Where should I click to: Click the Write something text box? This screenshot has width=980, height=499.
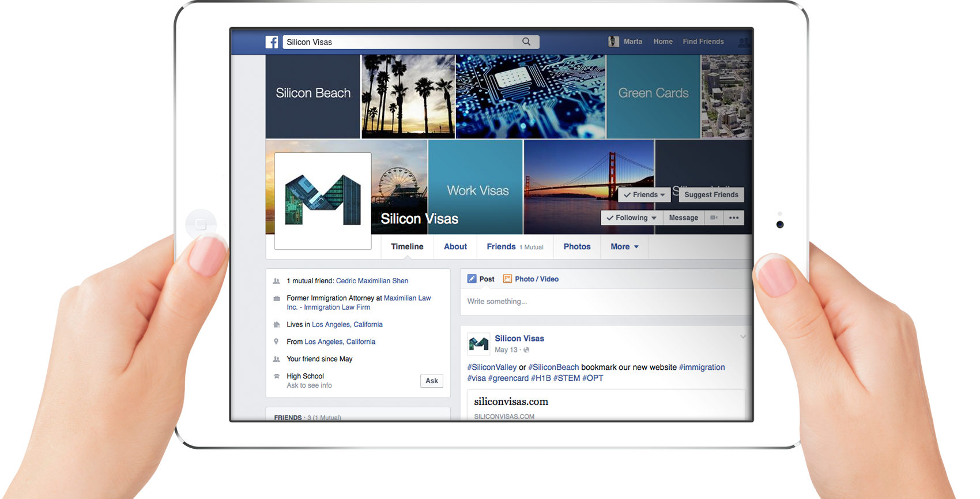pyautogui.click(x=605, y=301)
